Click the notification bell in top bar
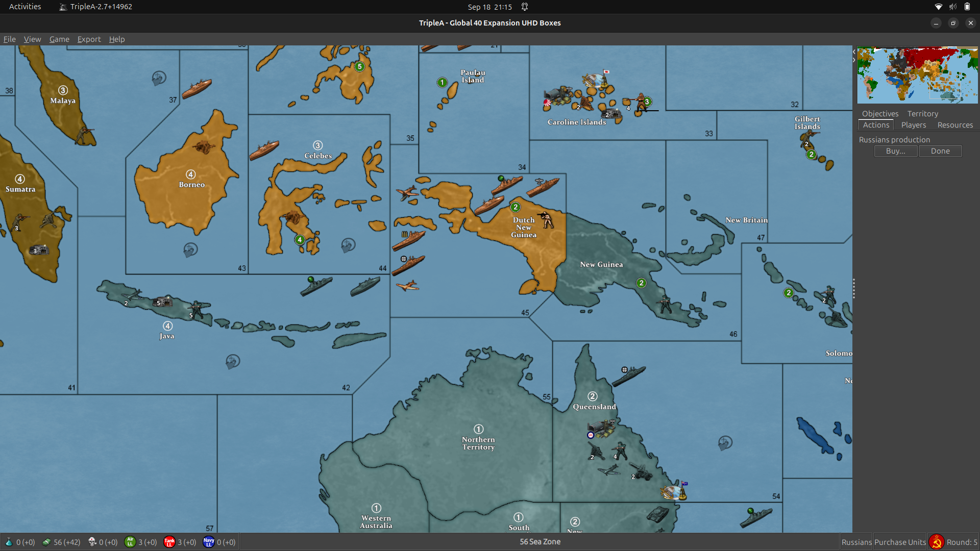This screenshot has width=980, height=551. pos(525,7)
